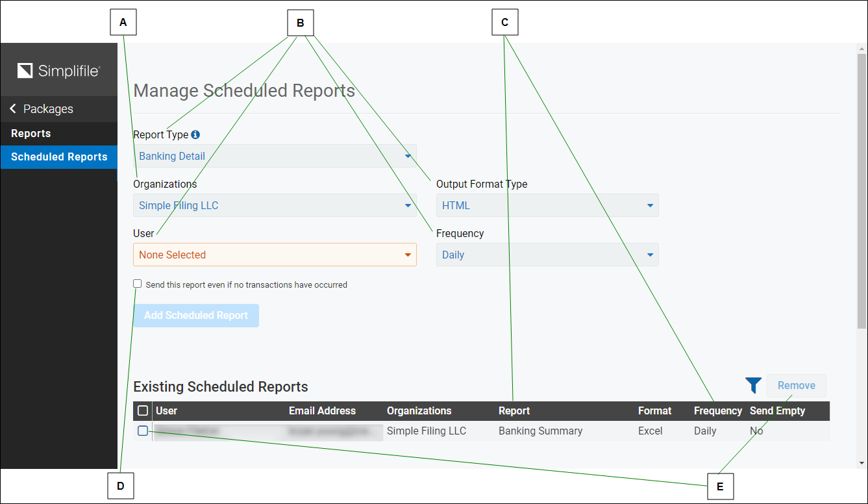Image resolution: width=868 pixels, height=504 pixels.
Task: Click the Banking Summary report row
Action: 540,430
